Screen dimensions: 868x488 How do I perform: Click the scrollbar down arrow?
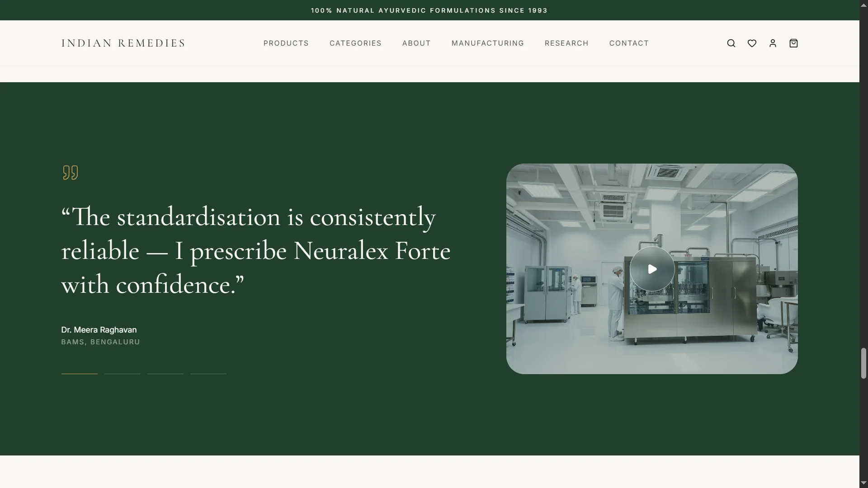(x=863, y=483)
